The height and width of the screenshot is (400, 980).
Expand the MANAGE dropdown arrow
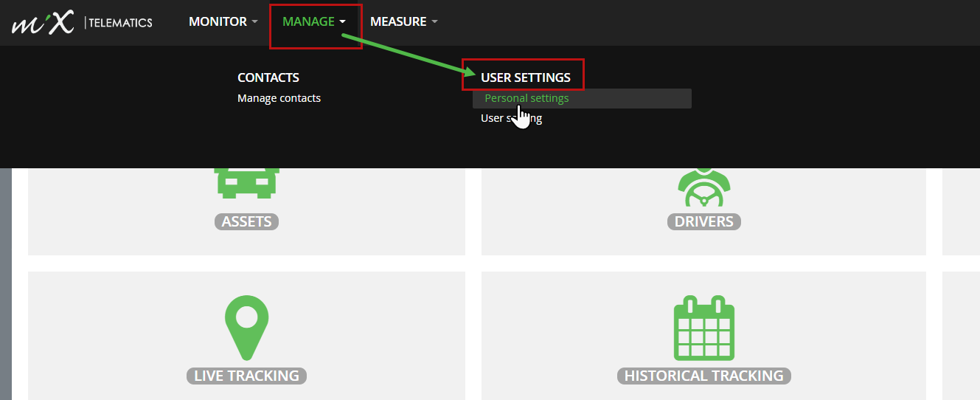click(x=343, y=22)
